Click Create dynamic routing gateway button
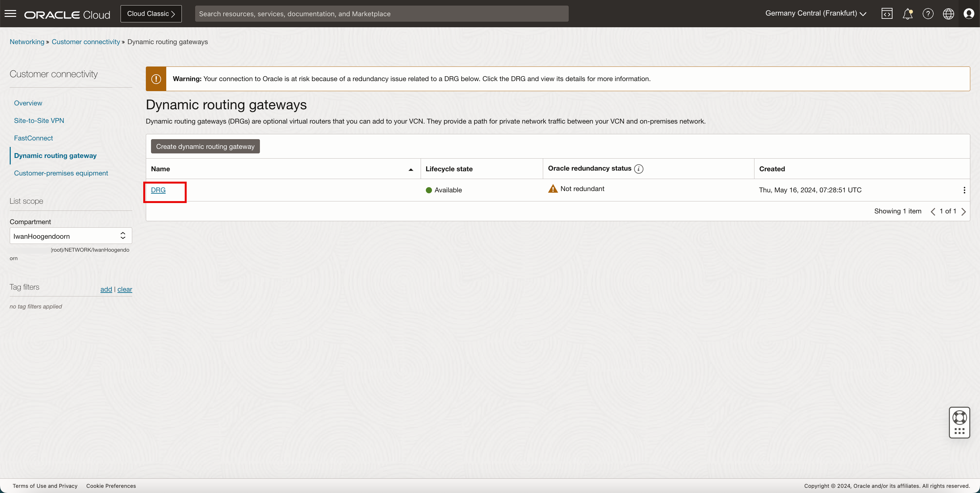Screen dimensions: 980x493 click(x=205, y=147)
